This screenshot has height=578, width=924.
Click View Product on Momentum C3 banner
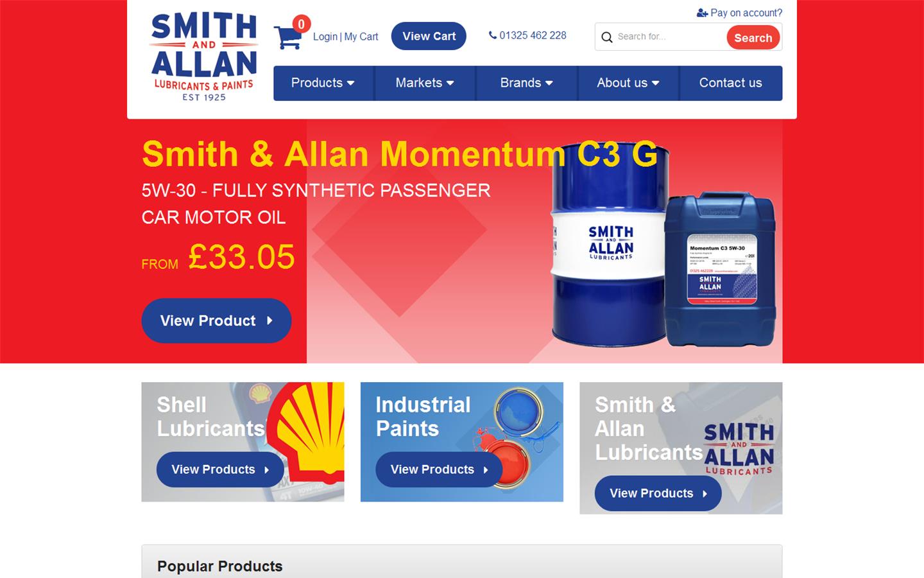pyautogui.click(x=216, y=320)
